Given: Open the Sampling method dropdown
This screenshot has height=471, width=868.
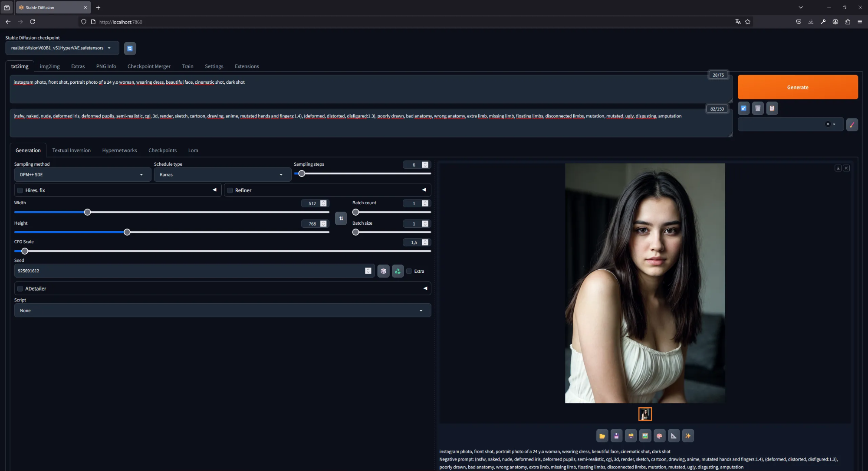Looking at the screenshot, I should click(82, 175).
